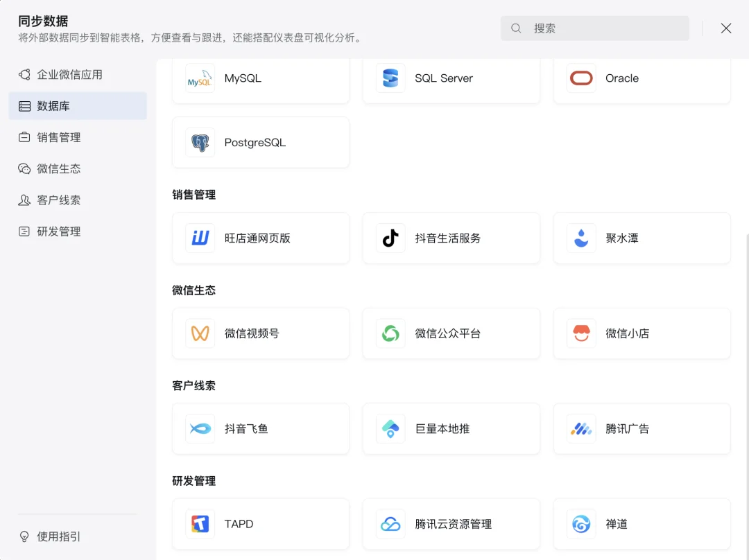Select the 数据库 category
The width and height of the screenshot is (749, 560).
(78, 106)
